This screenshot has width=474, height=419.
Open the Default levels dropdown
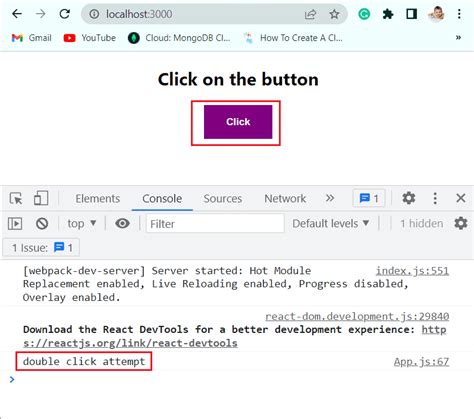coord(331,223)
